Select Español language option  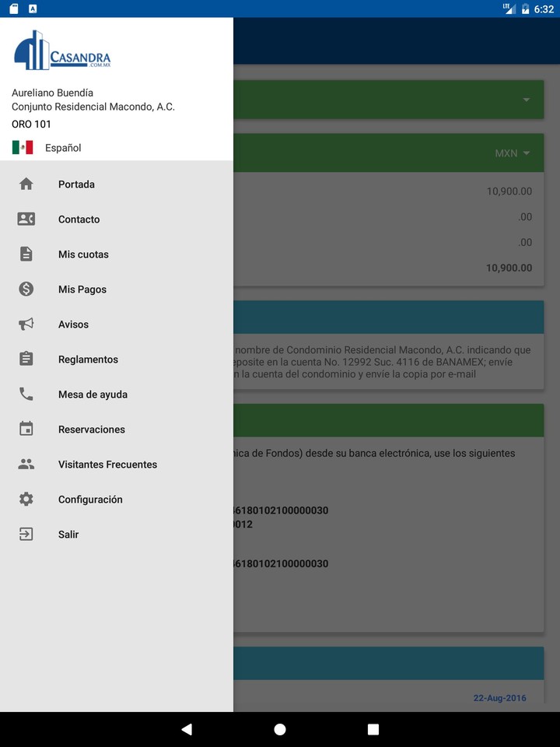(63, 148)
